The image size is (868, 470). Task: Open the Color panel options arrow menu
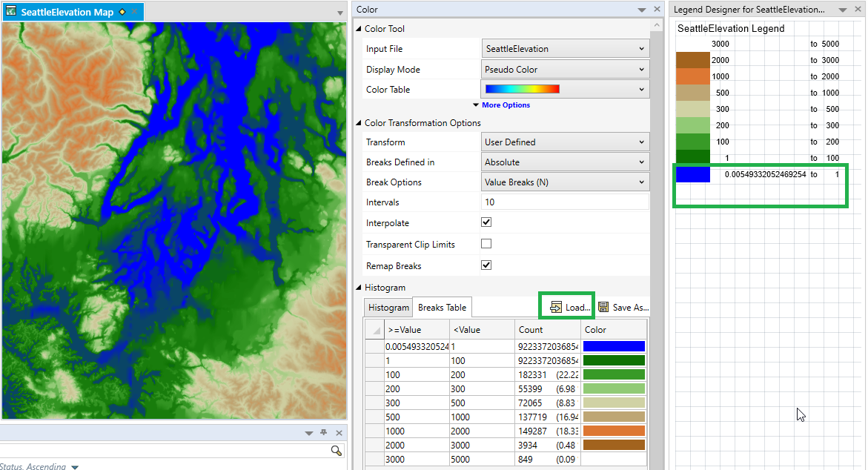640,9
